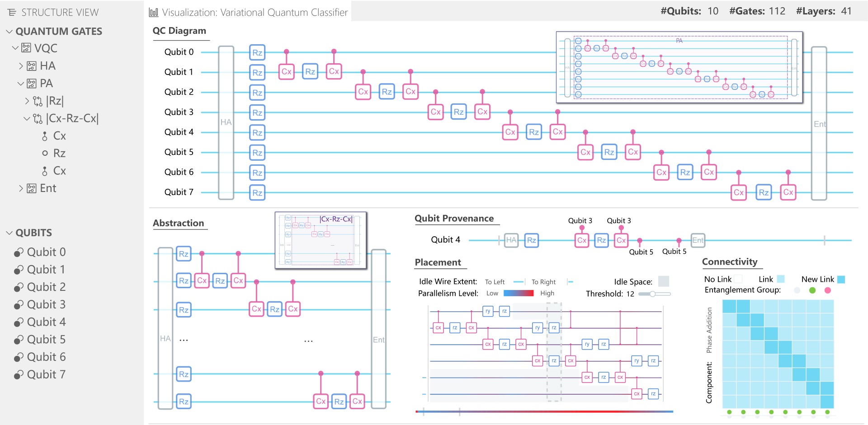Viewport: 868px width, 425px height.
Task: Collapse the QUANTUM GATES section
Action: [9, 32]
